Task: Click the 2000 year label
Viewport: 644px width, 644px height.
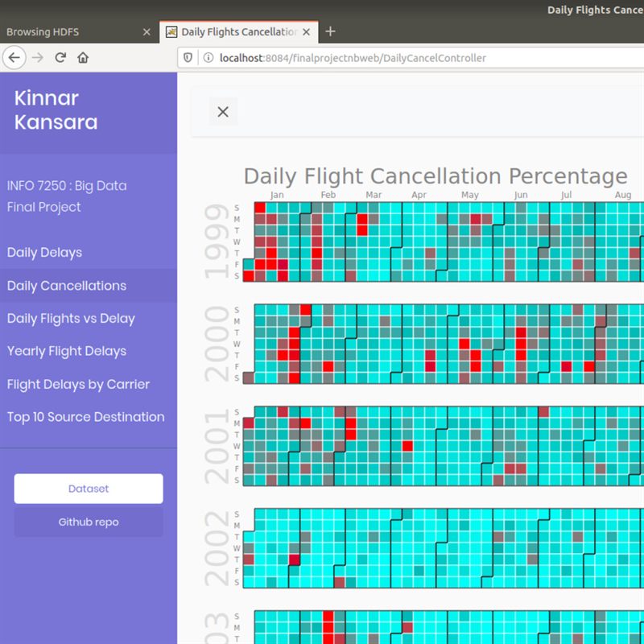Action: tap(217, 344)
